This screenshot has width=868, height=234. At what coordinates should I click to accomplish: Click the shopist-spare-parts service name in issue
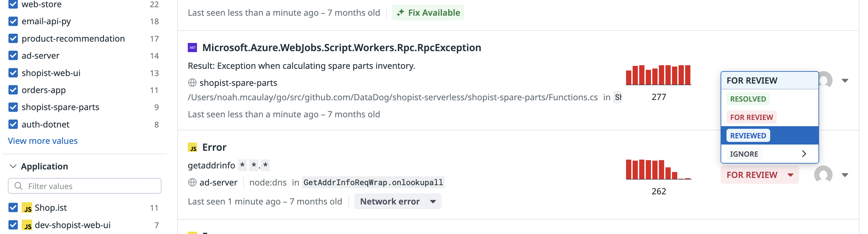click(238, 83)
